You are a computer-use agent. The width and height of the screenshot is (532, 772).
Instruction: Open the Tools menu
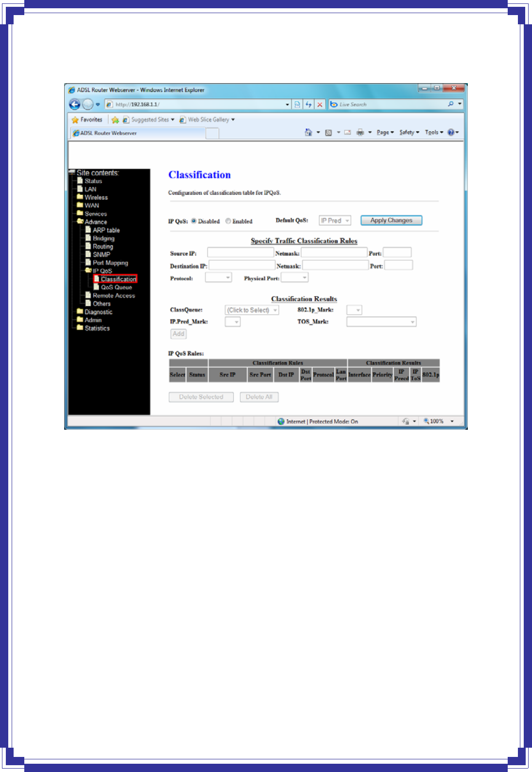tap(434, 132)
